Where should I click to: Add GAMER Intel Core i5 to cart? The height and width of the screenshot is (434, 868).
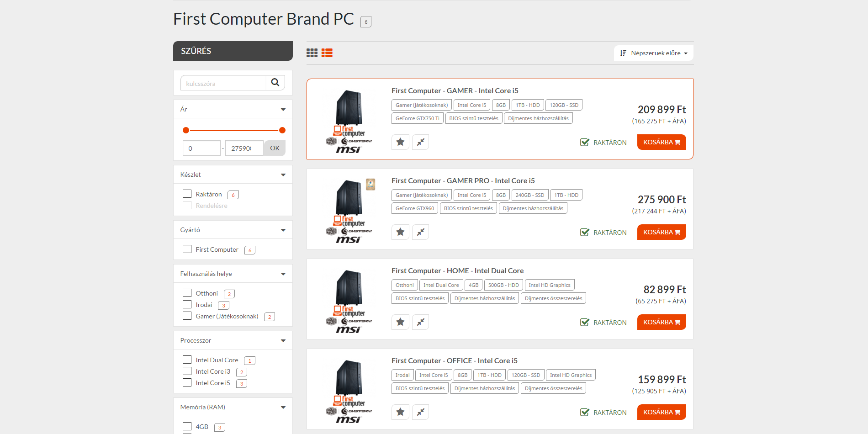click(662, 142)
